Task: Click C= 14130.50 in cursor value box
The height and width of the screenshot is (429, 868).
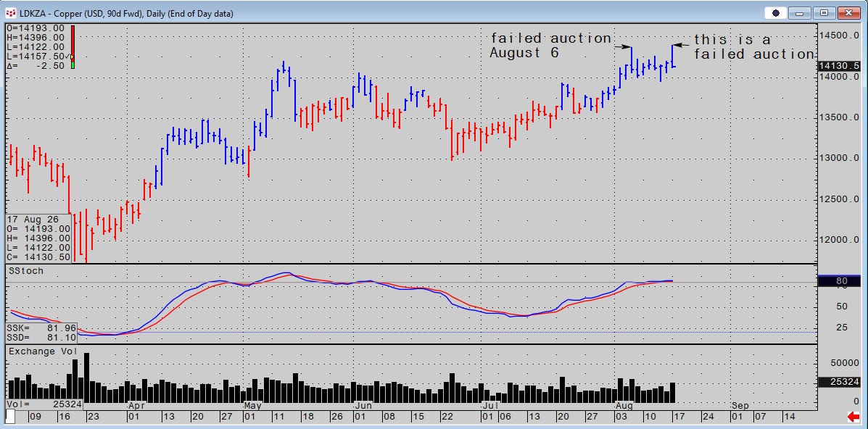Action: (38, 257)
